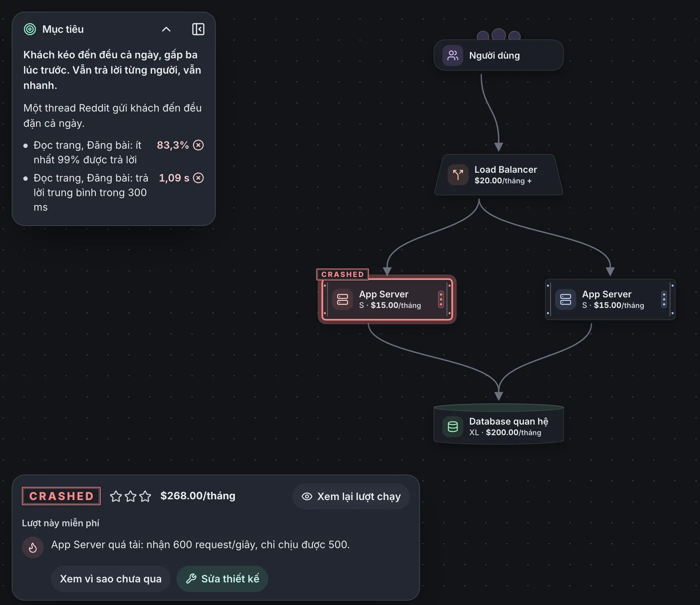Click Sửa thiết kế button

click(x=222, y=579)
